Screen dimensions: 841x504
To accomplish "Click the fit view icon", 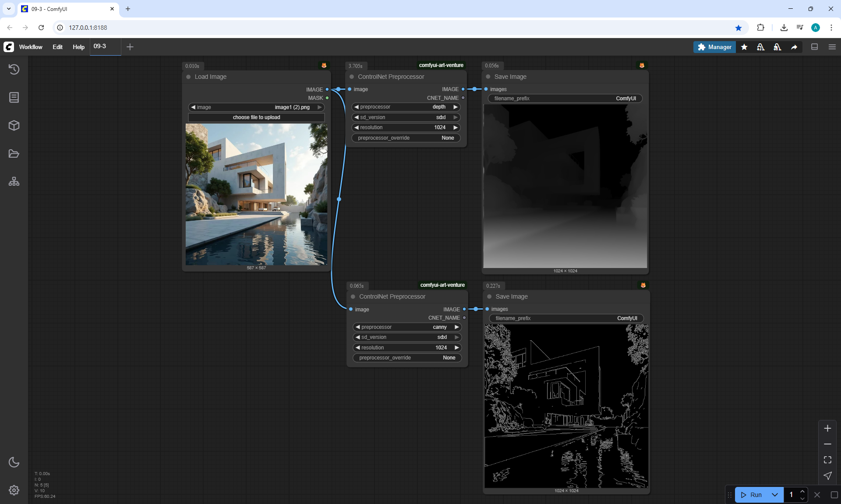I will (x=827, y=460).
